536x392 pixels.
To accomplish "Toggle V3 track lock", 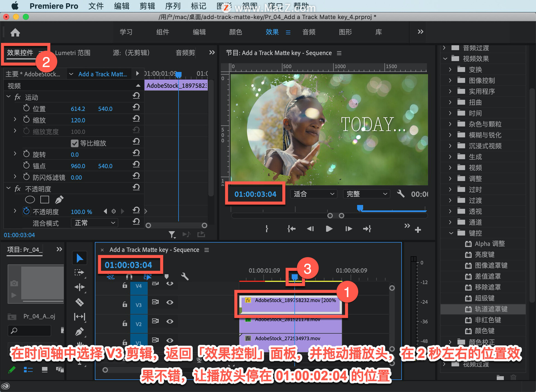I will click(125, 304).
